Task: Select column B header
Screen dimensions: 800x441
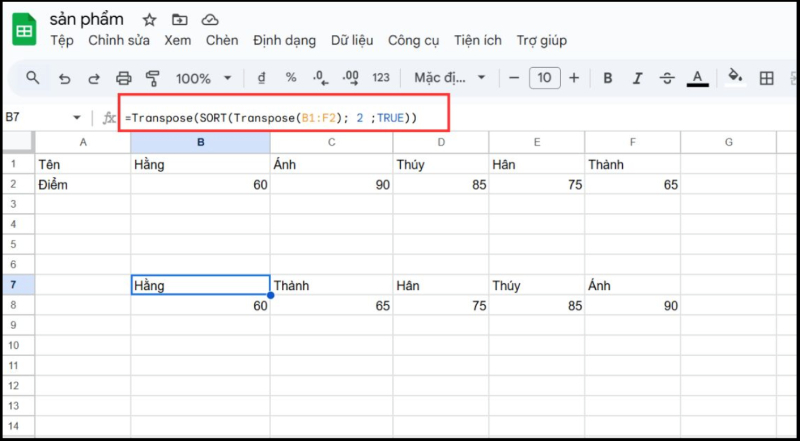Action: coord(201,142)
